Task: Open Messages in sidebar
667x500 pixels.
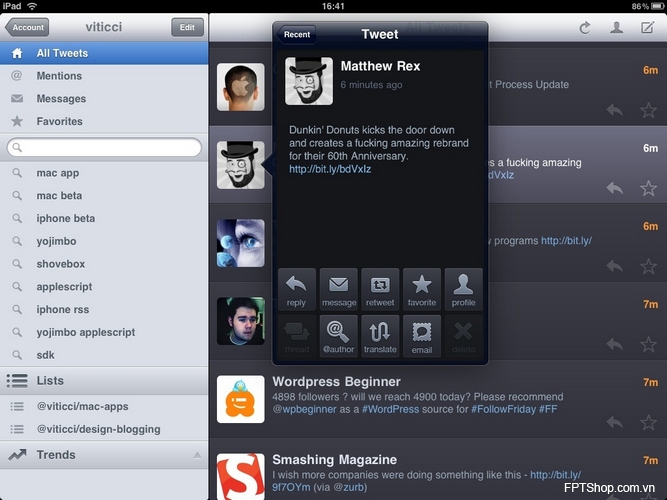Action: (x=104, y=99)
